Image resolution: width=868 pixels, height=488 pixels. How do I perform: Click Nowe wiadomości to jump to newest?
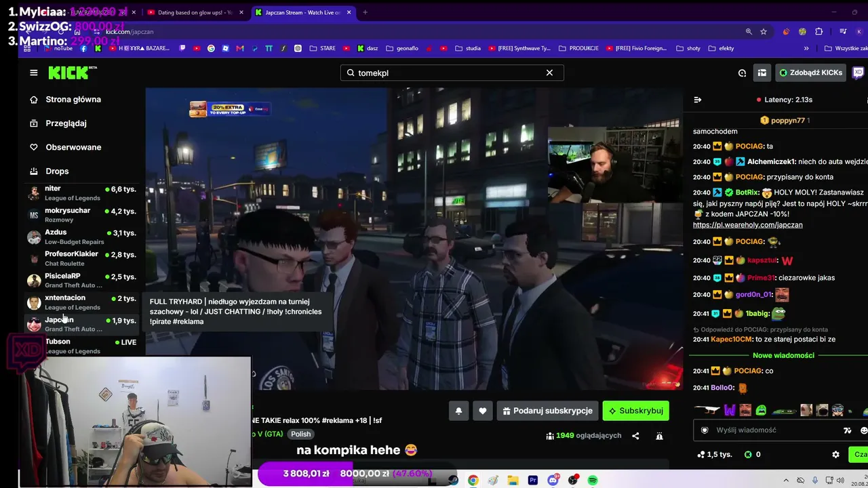coord(783,355)
